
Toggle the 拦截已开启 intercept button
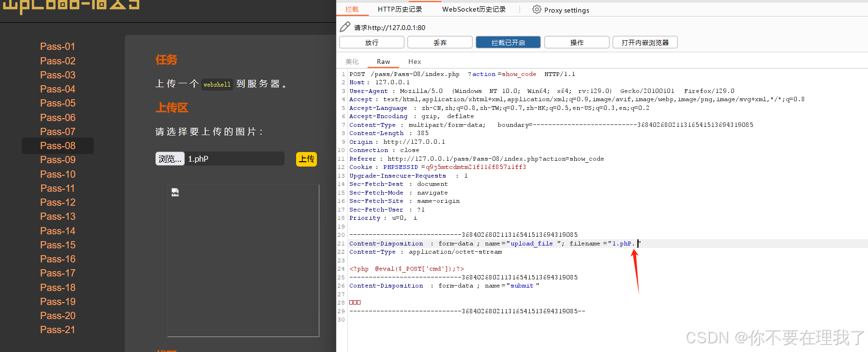tap(508, 43)
